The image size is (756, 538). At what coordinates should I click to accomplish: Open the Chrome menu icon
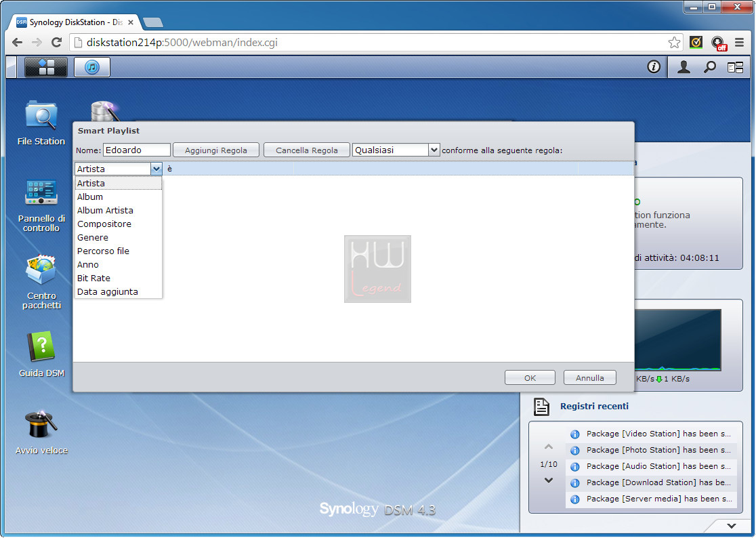tap(739, 43)
